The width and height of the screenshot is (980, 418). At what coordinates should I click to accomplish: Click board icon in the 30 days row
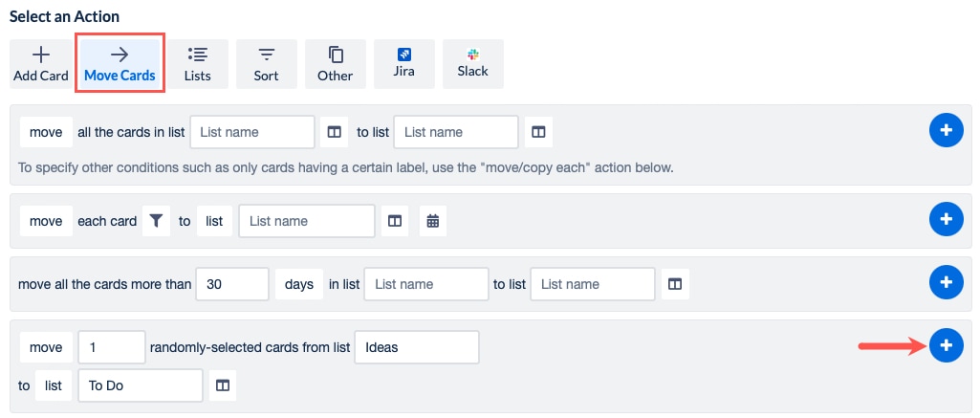[x=674, y=284]
